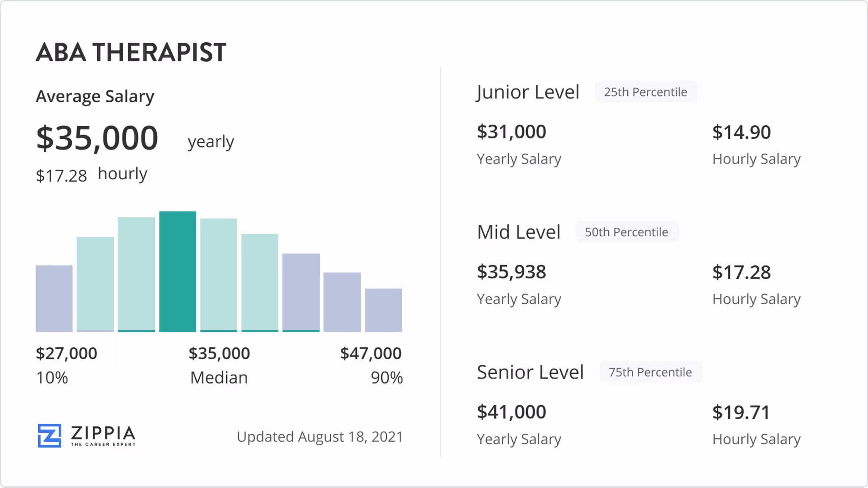Click the $17.28 hourly average text
Image resolution: width=868 pixels, height=488 pixels.
[x=61, y=176]
